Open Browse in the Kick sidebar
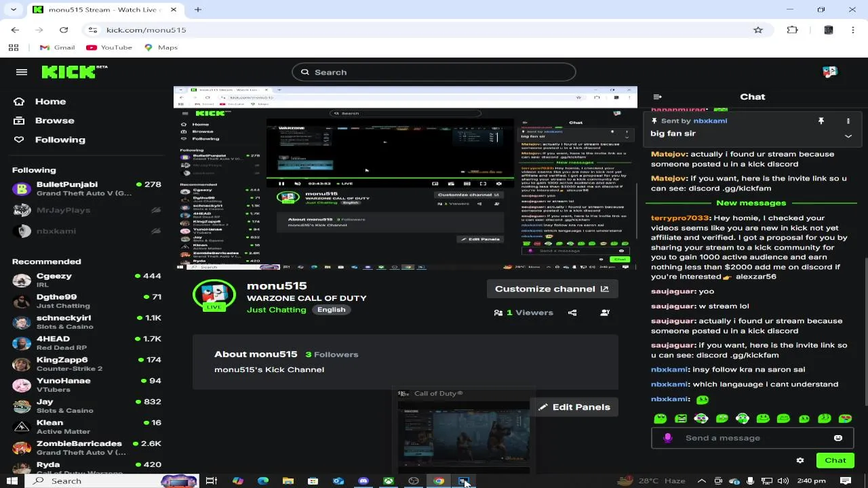Image resolution: width=868 pixels, height=488 pixels. pos(45,121)
